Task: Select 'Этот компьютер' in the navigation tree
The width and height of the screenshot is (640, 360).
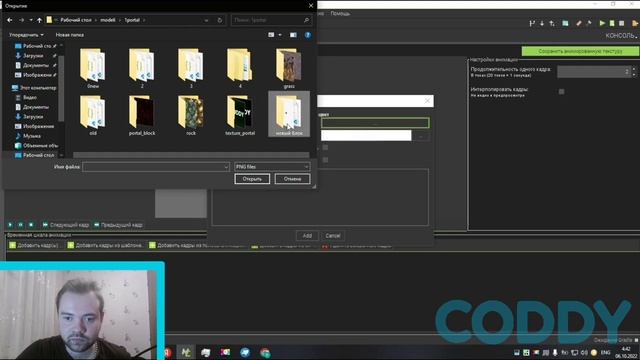Action: tap(35, 88)
